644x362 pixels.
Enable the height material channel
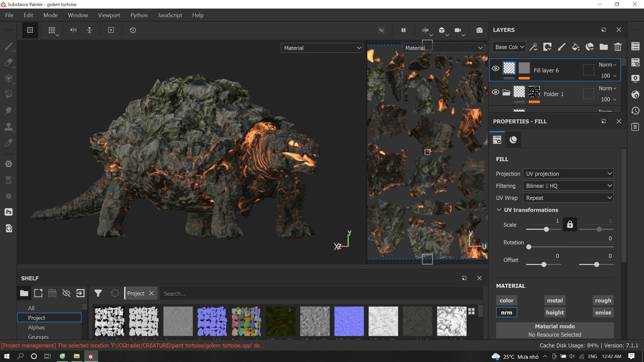point(555,312)
